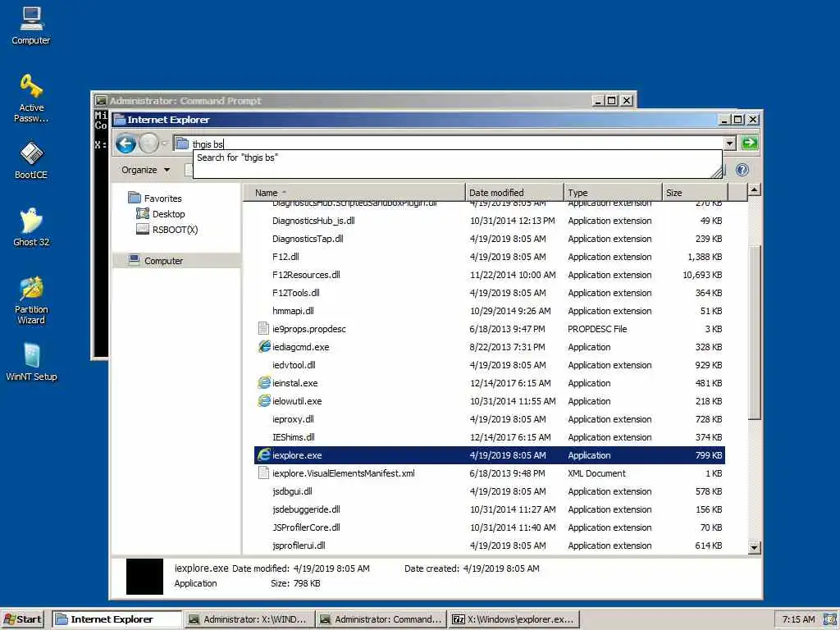This screenshot has height=630, width=840.
Task: Select the DiagnosticsHub_is.dll file
Action: point(313,221)
